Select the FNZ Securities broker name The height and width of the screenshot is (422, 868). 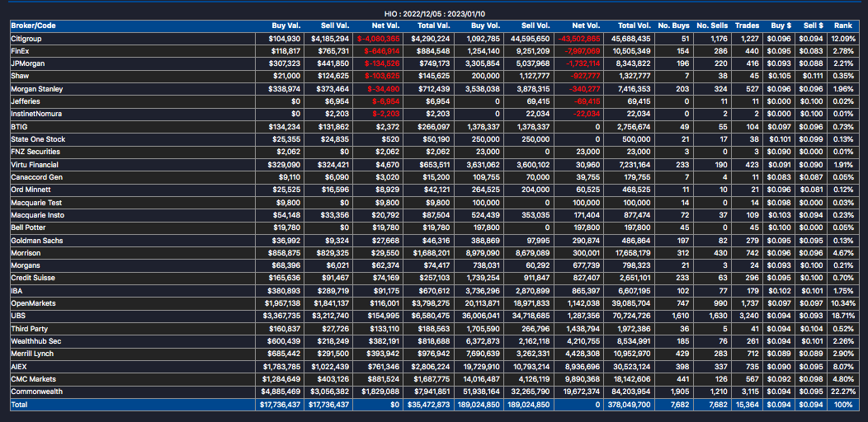(35, 152)
